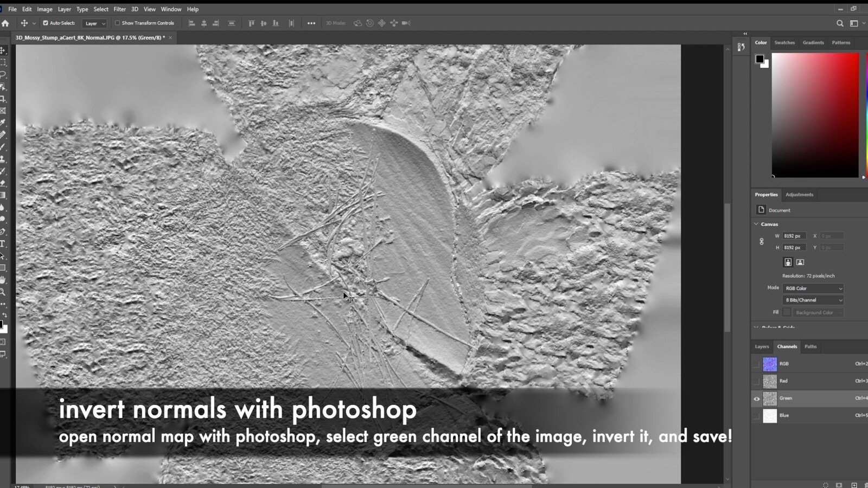Image resolution: width=868 pixels, height=488 pixels.
Task: Set canvas to landscape orientation
Action: tap(800, 262)
